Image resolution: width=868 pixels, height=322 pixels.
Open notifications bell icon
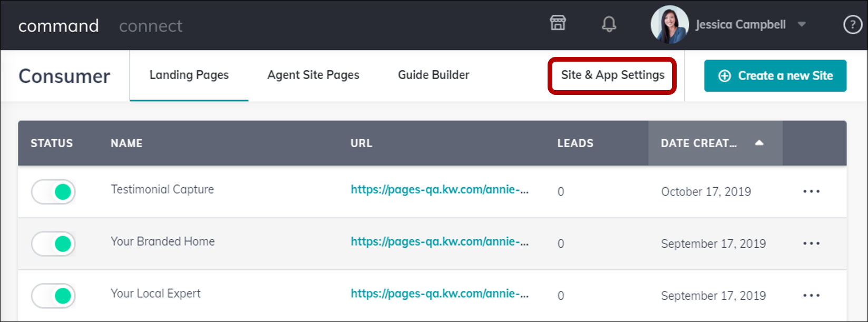coord(609,24)
